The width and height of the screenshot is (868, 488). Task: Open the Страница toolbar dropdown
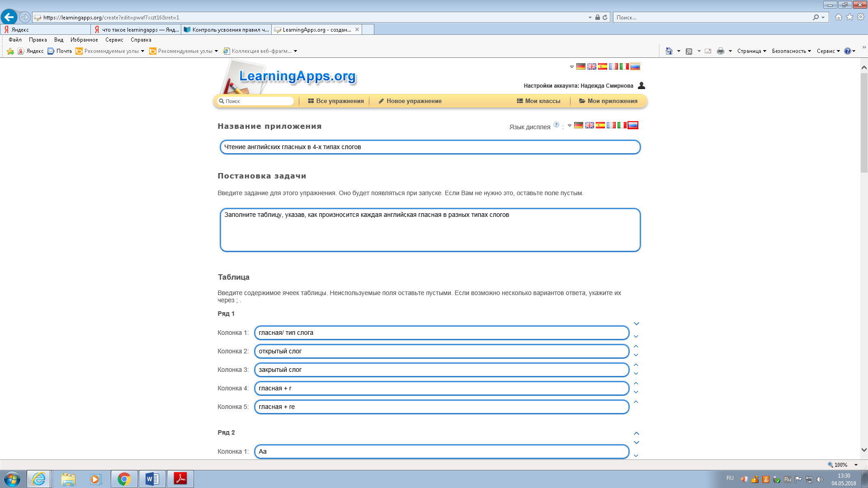click(751, 51)
